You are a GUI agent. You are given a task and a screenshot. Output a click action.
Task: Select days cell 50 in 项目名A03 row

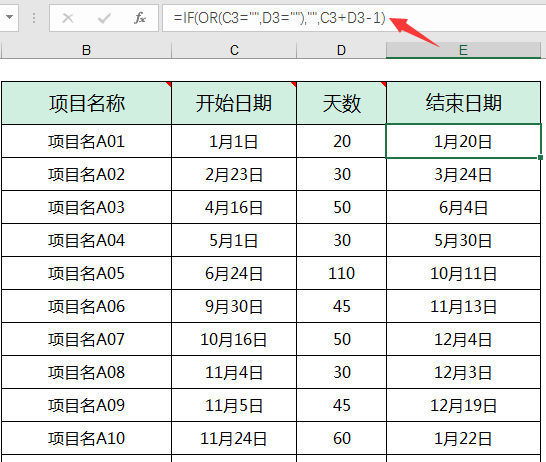point(341,207)
